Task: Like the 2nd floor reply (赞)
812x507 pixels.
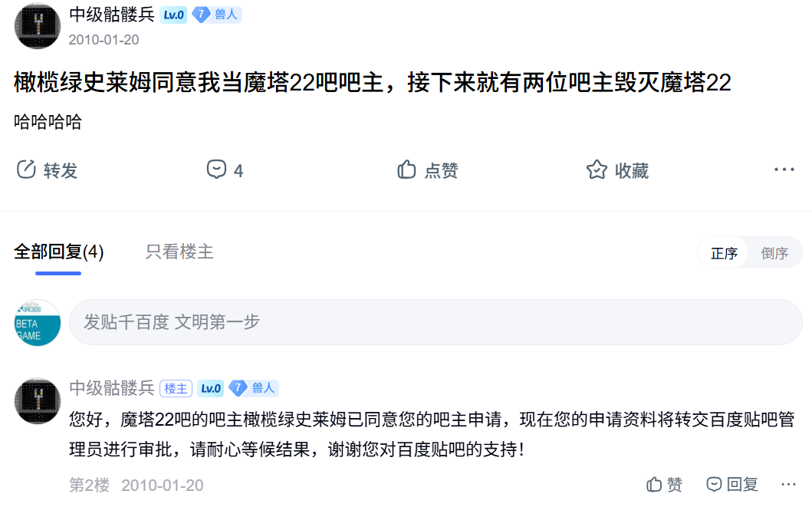Action: click(x=664, y=485)
